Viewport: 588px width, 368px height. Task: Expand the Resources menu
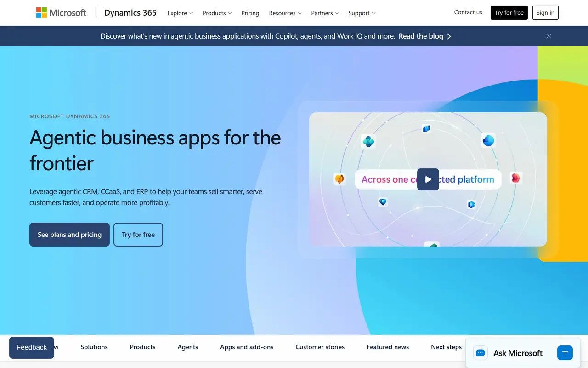(285, 13)
